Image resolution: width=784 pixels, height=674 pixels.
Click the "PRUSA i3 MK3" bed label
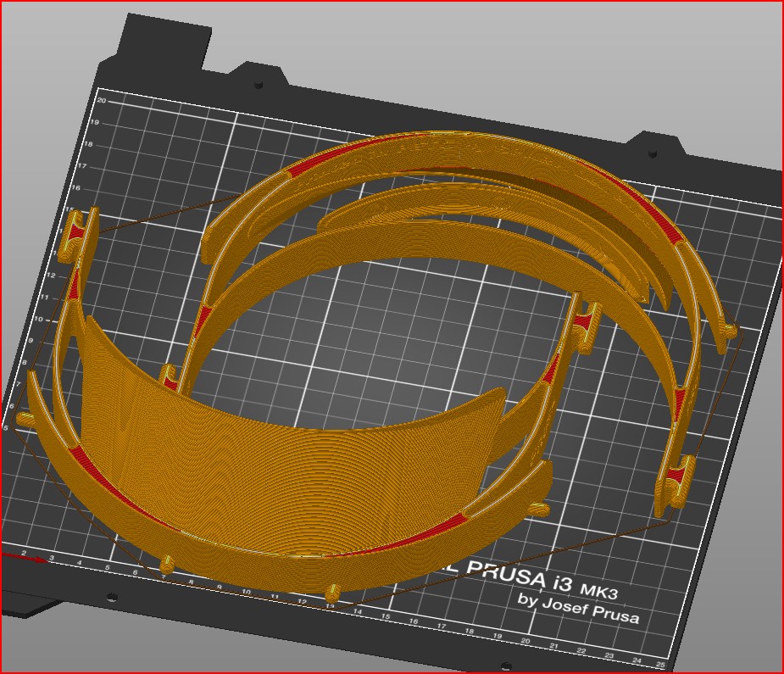pos(542,580)
